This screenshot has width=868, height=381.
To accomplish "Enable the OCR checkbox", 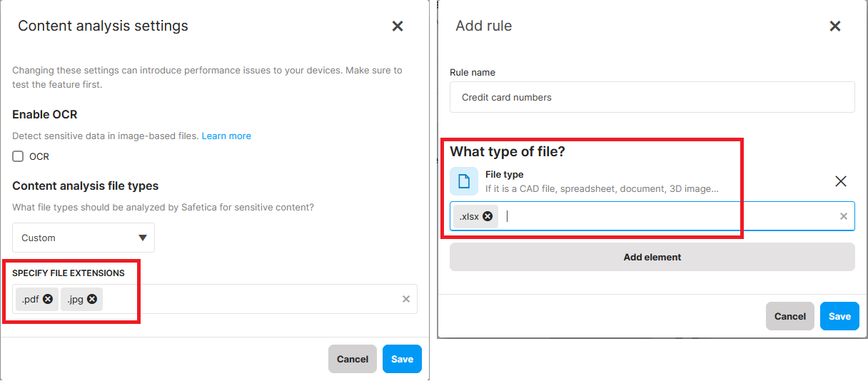I will (19, 156).
